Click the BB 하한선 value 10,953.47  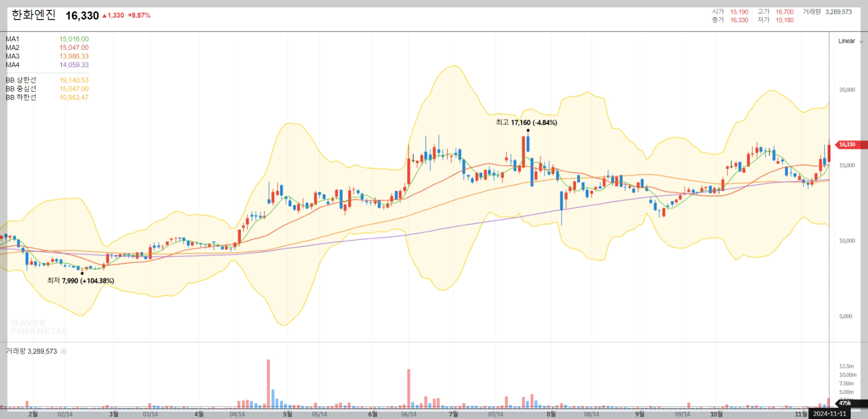coord(74,97)
